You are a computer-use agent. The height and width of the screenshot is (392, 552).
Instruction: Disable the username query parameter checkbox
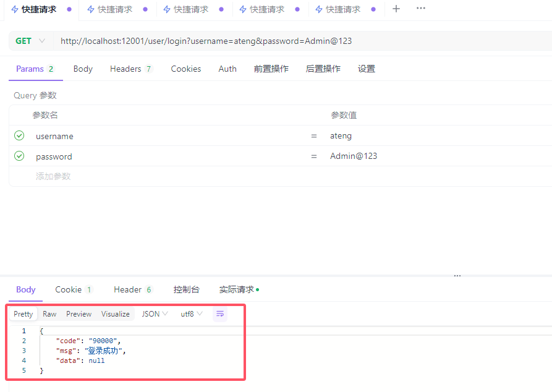(x=19, y=135)
